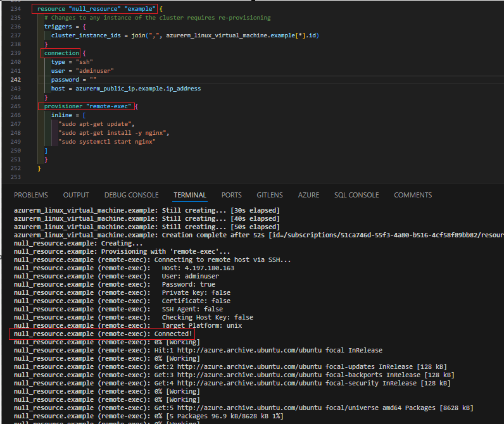Viewport: 504px width, 424px height.
Task: Place cursor in empty password string
Action: pyautogui.click(x=92, y=80)
